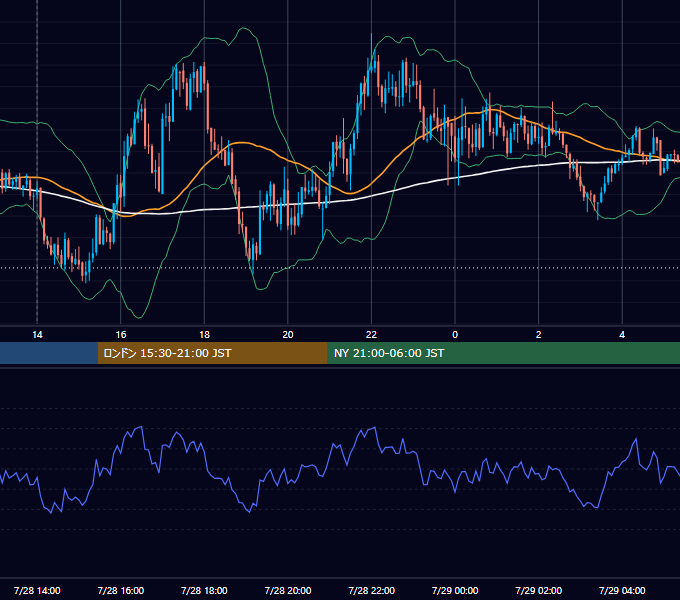Click the 7/29 00:00 label on oscillator axis
The width and height of the screenshot is (680, 600).
[x=455, y=590]
